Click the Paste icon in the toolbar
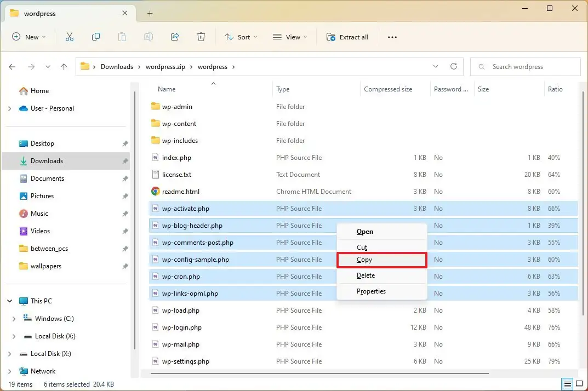Image resolution: width=588 pixels, height=391 pixels. 122,37
